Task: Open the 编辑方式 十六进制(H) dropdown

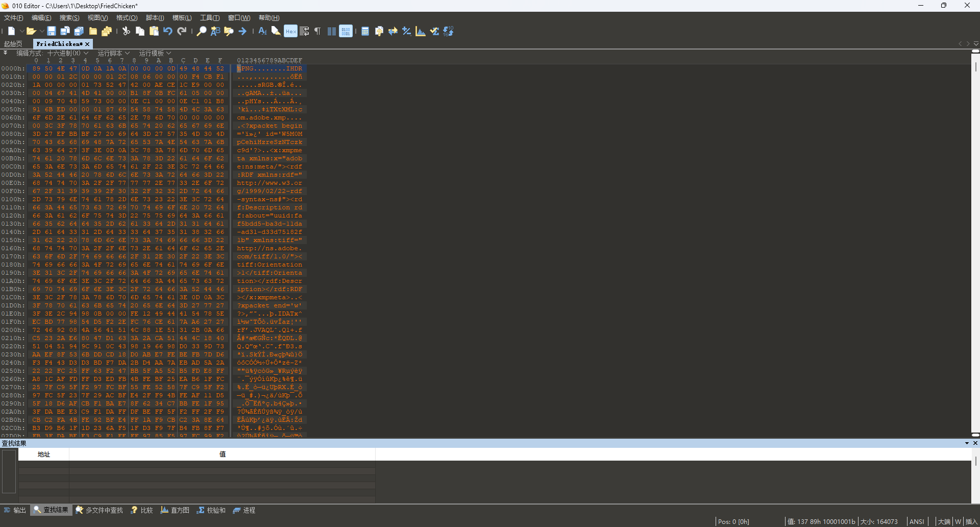Action: tap(53, 53)
